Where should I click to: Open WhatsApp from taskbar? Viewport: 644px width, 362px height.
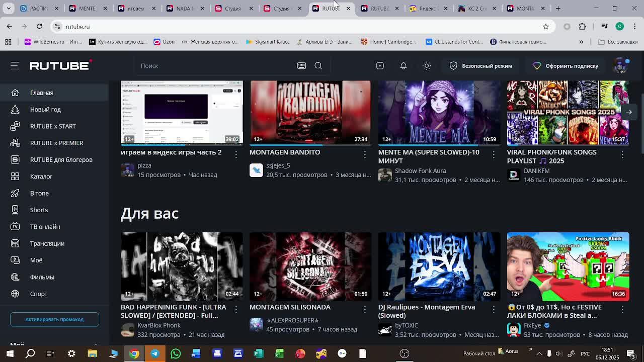[176, 353]
